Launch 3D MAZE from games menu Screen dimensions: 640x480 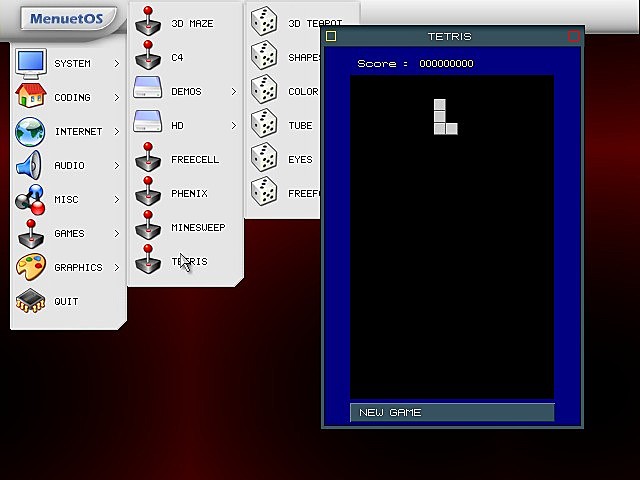coord(192,24)
